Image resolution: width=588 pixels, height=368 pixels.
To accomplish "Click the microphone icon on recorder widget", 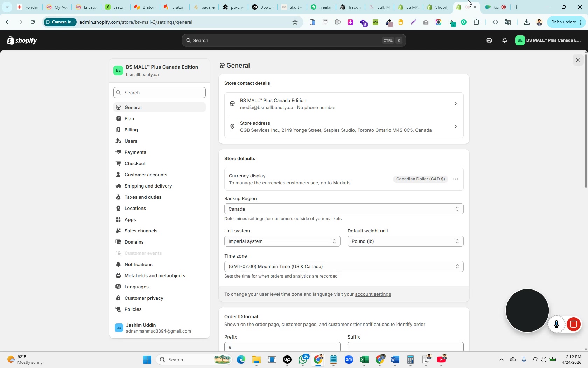I will 556,325.
